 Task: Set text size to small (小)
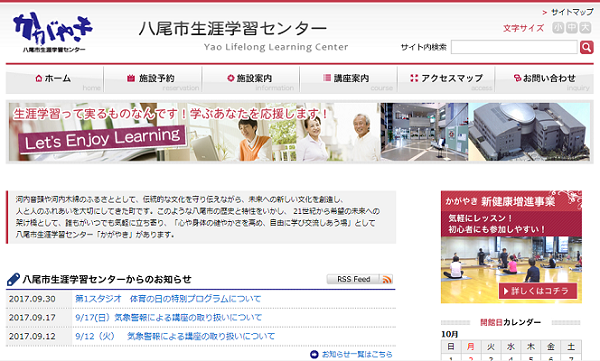[x=558, y=28]
